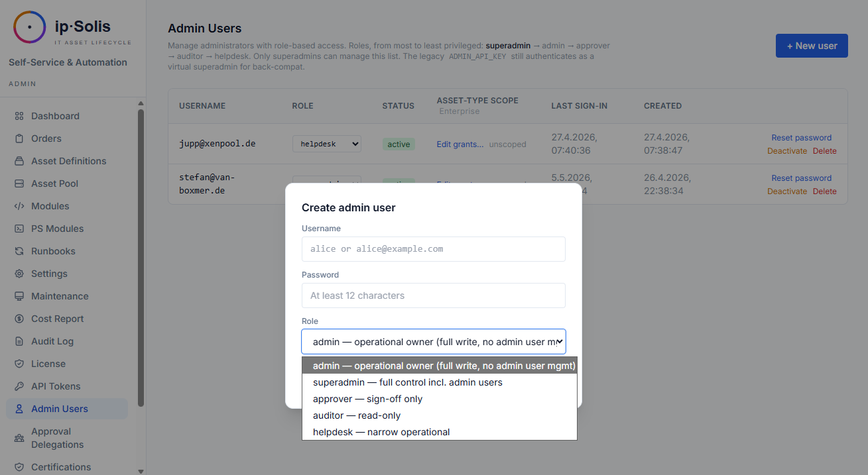Delete user jupp@xenpool.de
The height and width of the screenshot is (475, 868).
point(825,151)
